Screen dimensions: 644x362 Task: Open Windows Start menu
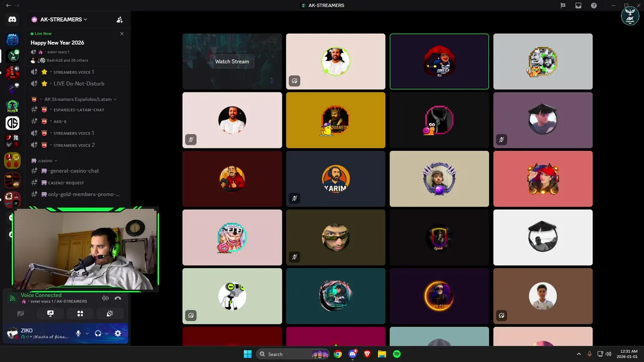(x=248, y=354)
